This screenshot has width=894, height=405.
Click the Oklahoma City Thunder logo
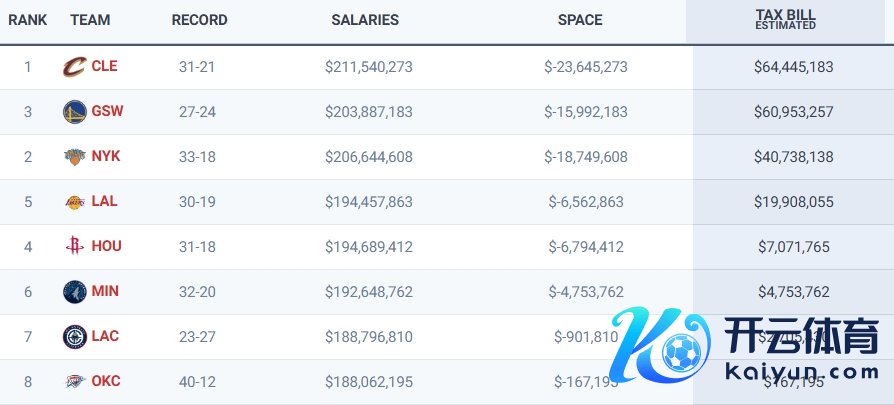[x=75, y=381]
